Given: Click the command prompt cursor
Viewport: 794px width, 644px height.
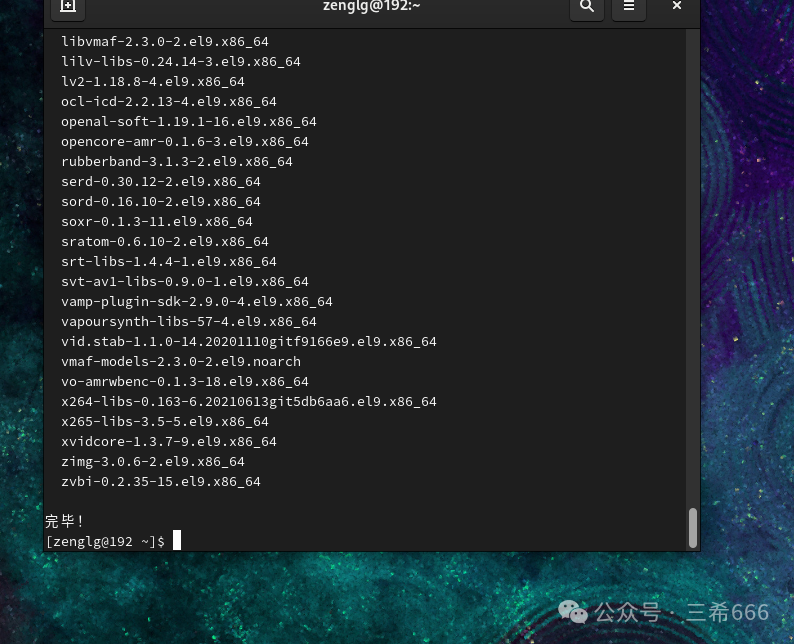Looking at the screenshot, I should click(x=177, y=541).
